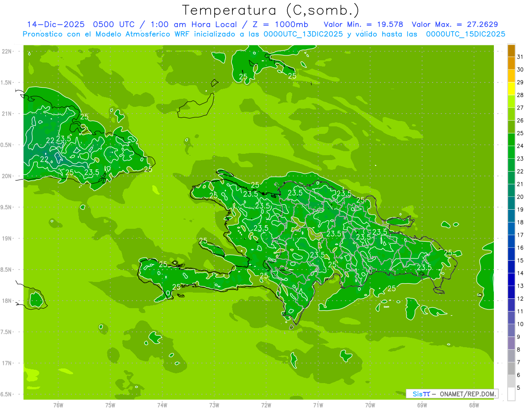Click the color scale label '27'
The height and width of the screenshot is (411, 532).
tap(520, 108)
